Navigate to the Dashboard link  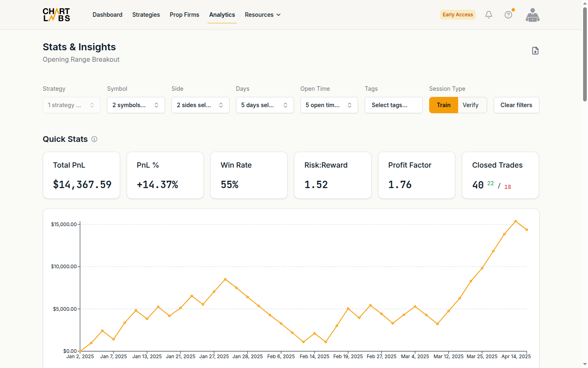coord(107,15)
